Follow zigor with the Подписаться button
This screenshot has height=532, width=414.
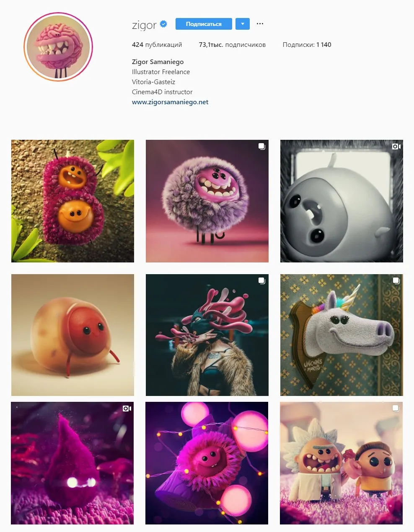(204, 24)
